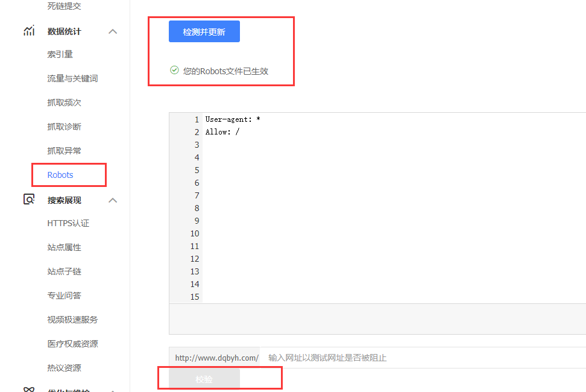Click the 搜索展现 magnifier icon

click(29, 200)
